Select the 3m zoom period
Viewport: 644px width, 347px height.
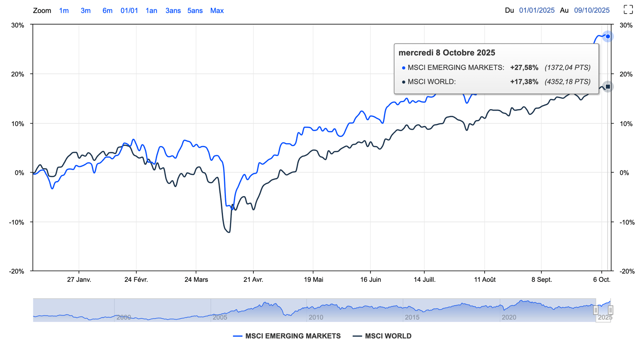click(x=85, y=11)
